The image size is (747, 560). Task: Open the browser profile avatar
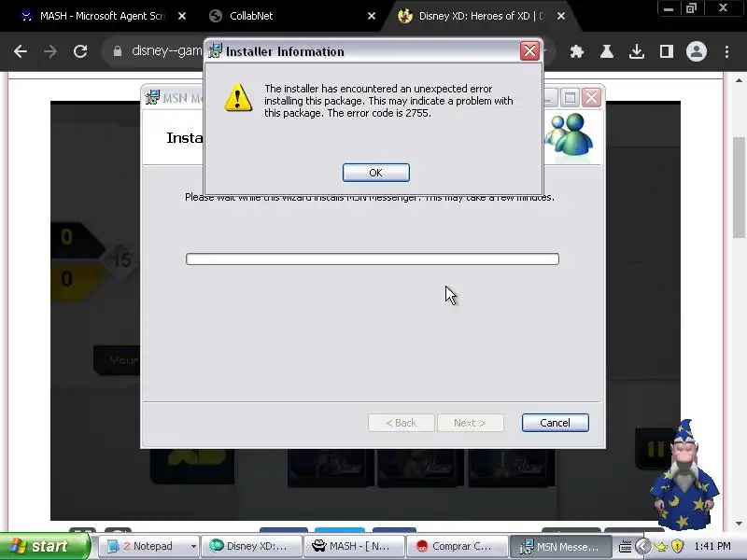696,51
